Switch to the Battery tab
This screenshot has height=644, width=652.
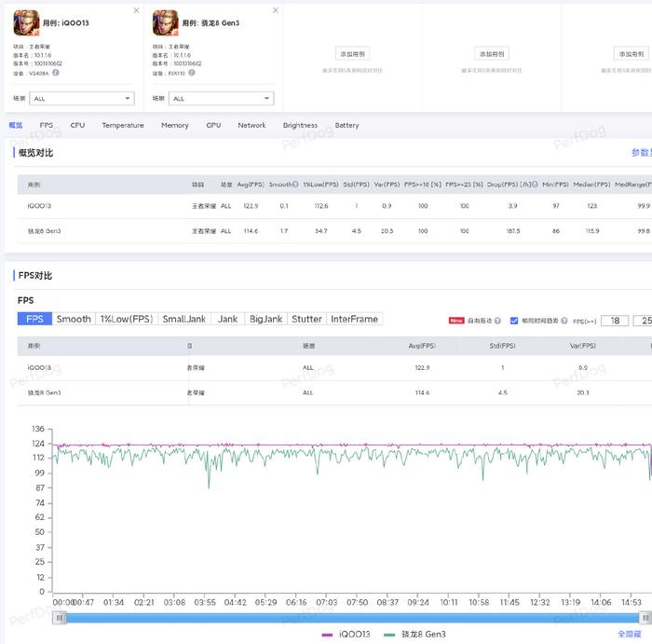pos(346,125)
